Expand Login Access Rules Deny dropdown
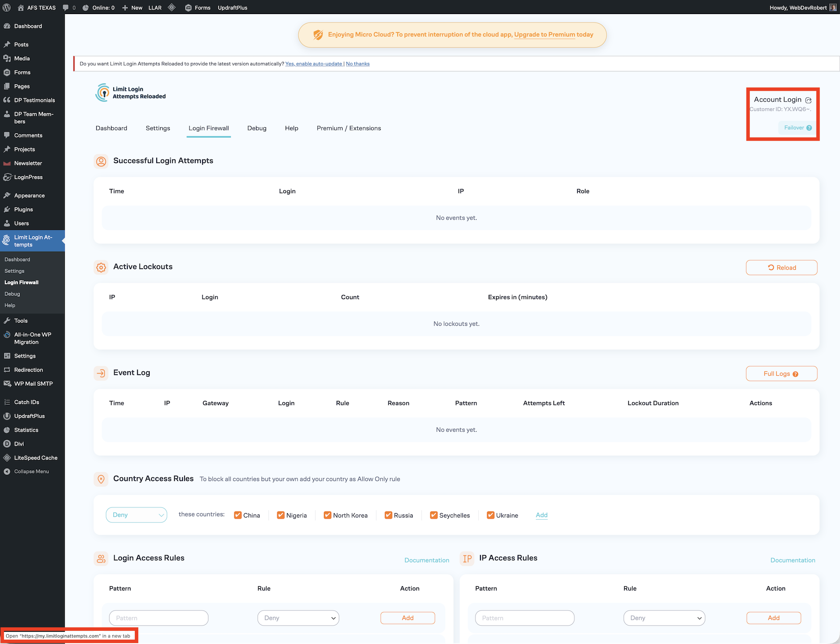The image size is (840, 644). 298,618
